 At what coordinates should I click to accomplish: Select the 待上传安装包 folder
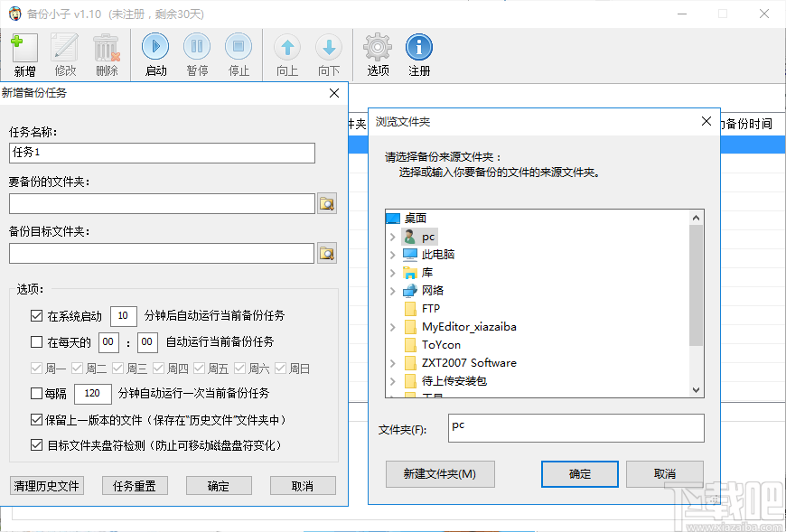click(x=445, y=381)
